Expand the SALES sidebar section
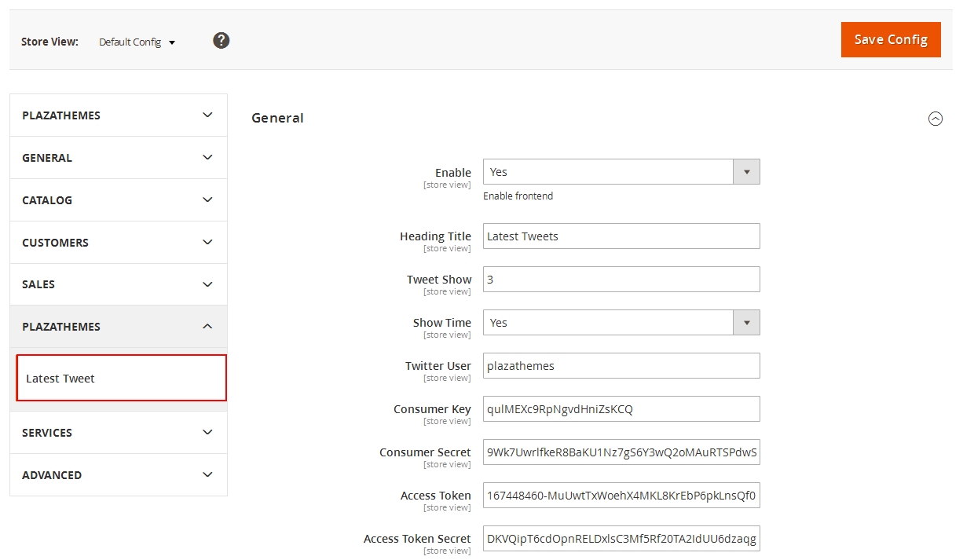Image resolution: width=963 pixels, height=560 pixels. (118, 284)
